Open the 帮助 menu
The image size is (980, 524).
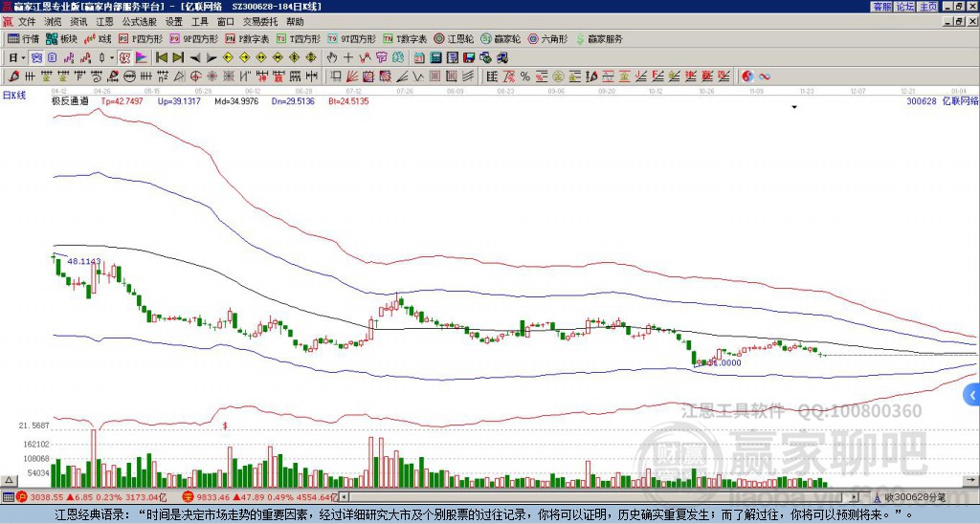pos(295,22)
